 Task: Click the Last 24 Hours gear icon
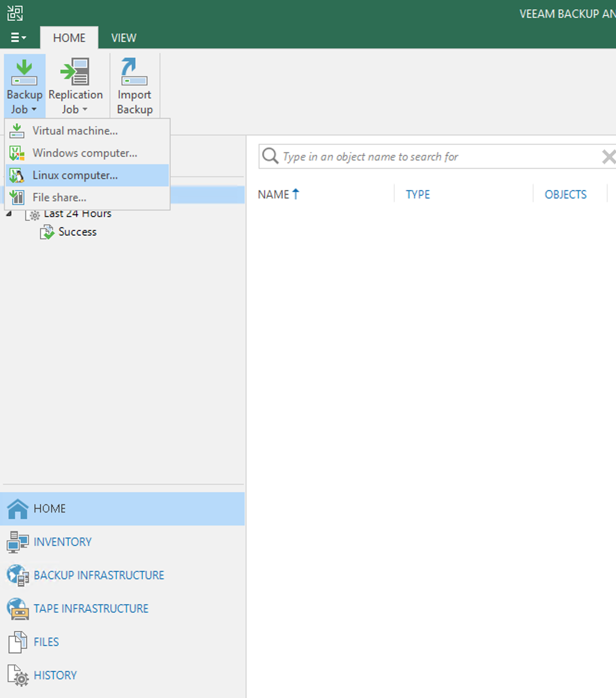tap(33, 215)
